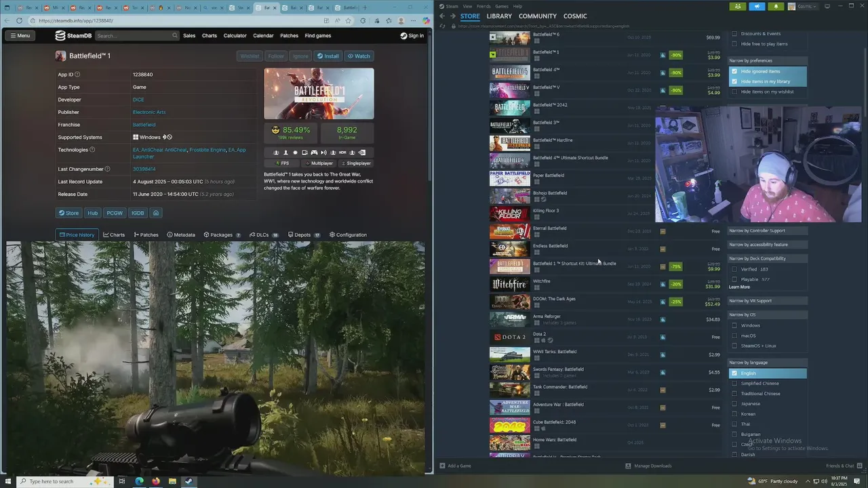
Task: Open the Steam Games menu
Action: pyautogui.click(x=502, y=6)
